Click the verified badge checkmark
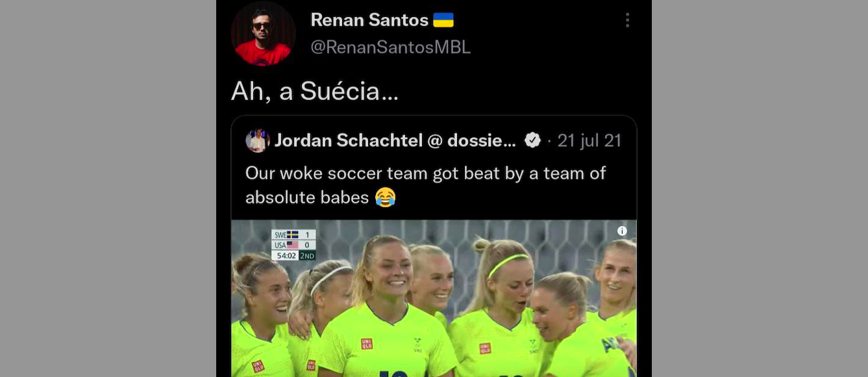Screen dimensions: 868x377 (532, 140)
